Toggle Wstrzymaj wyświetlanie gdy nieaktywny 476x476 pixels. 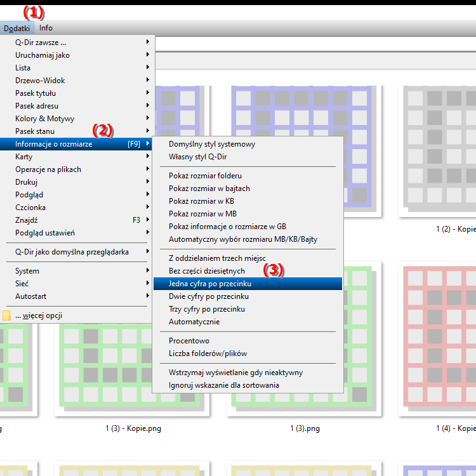point(248,373)
